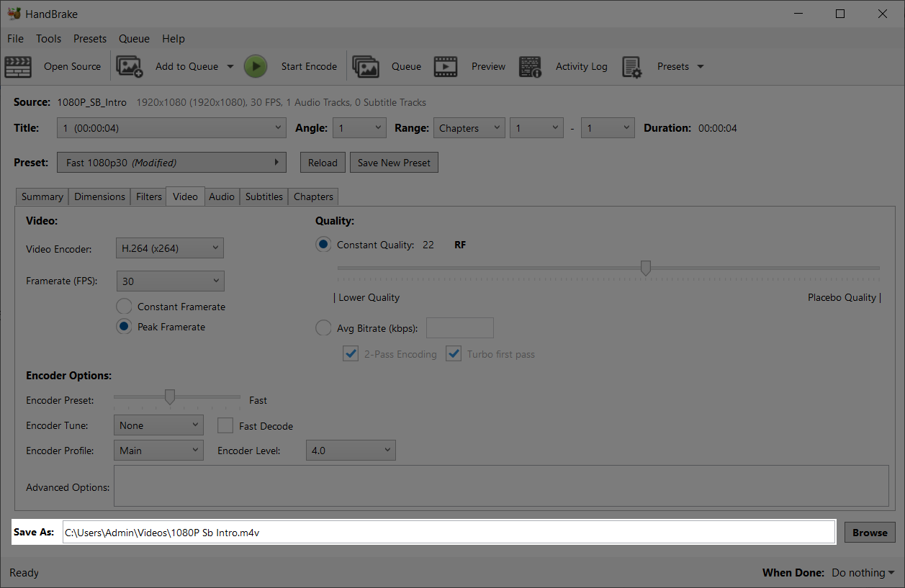The image size is (905, 588).
Task: Toggle Turbo first pass checkbox
Action: tap(454, 354)
